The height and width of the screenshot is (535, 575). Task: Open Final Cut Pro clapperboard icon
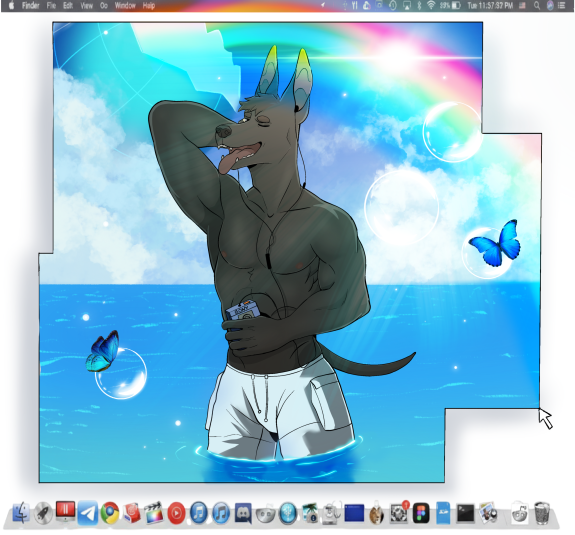pyautogui.click(x=153, y=512)
